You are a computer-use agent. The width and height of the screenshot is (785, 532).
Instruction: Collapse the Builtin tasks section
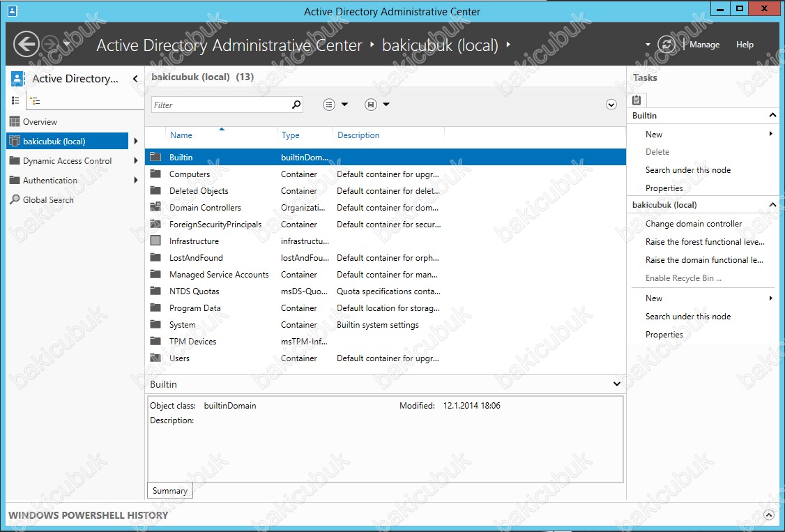tap(772, 116)
